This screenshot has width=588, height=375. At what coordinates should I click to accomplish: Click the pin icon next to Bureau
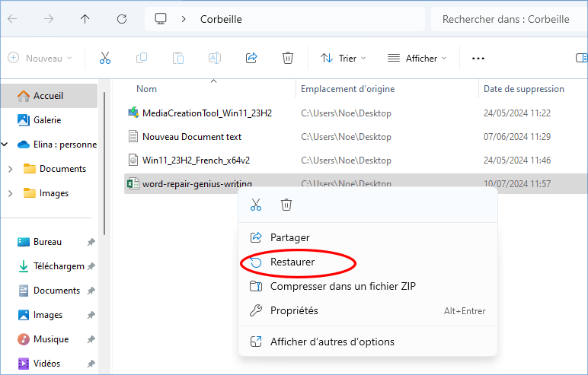tap(91, 242)
